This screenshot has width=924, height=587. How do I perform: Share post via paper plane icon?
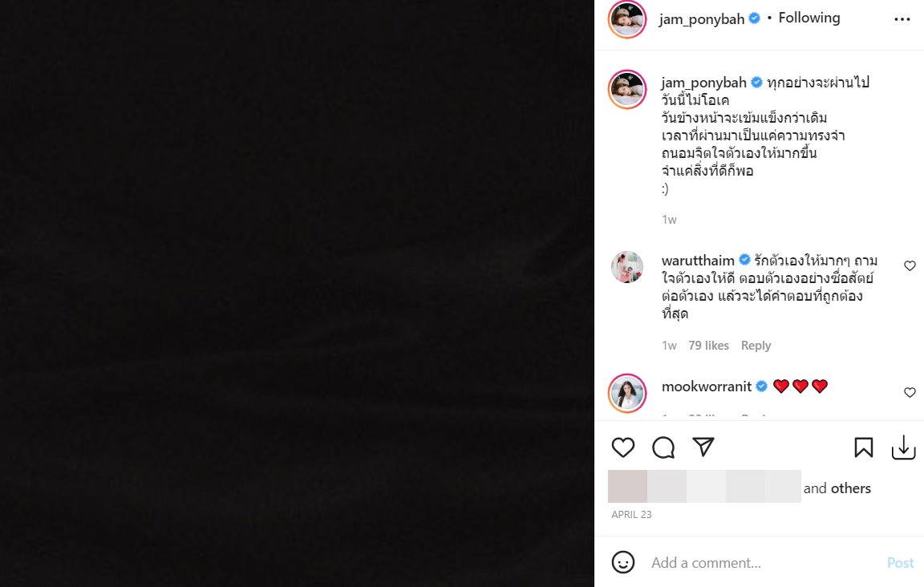click(703, 447)
